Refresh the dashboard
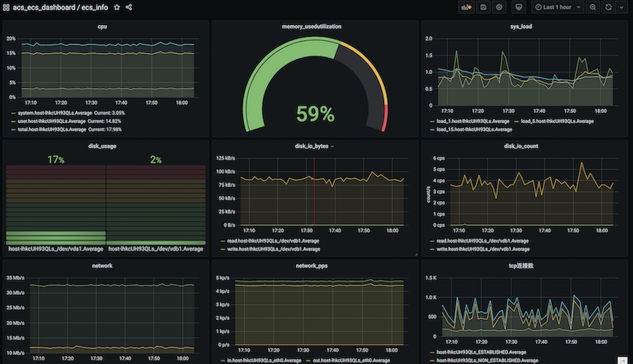 click(x=608, y=7)
